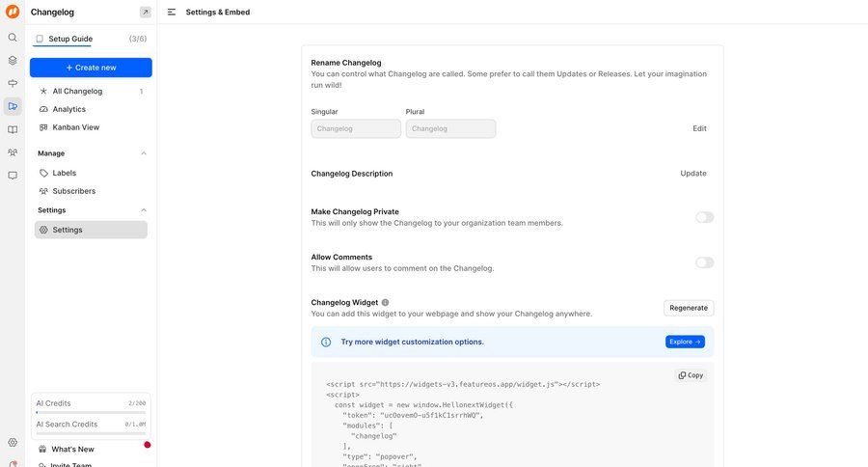Image resolution: width=868 pixels, height=467 pixels.
Task: Open Subscribers page
Action: (91, 191)
